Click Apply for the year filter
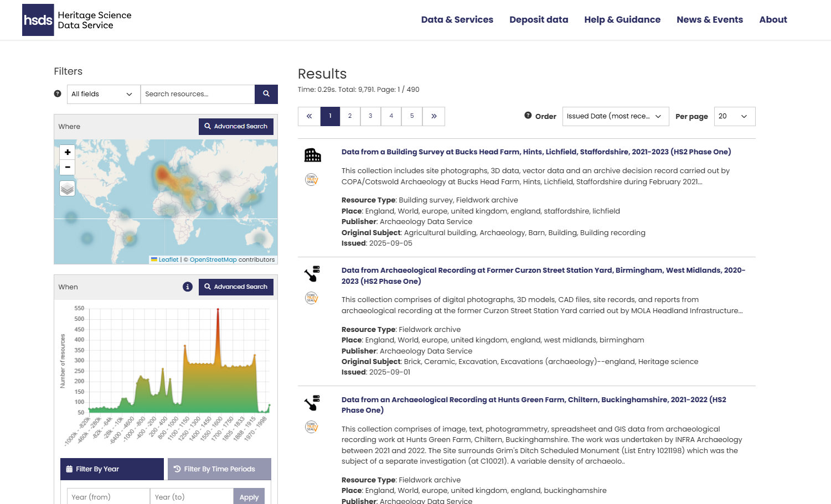The image size is (831, 504). pos(249,496)
